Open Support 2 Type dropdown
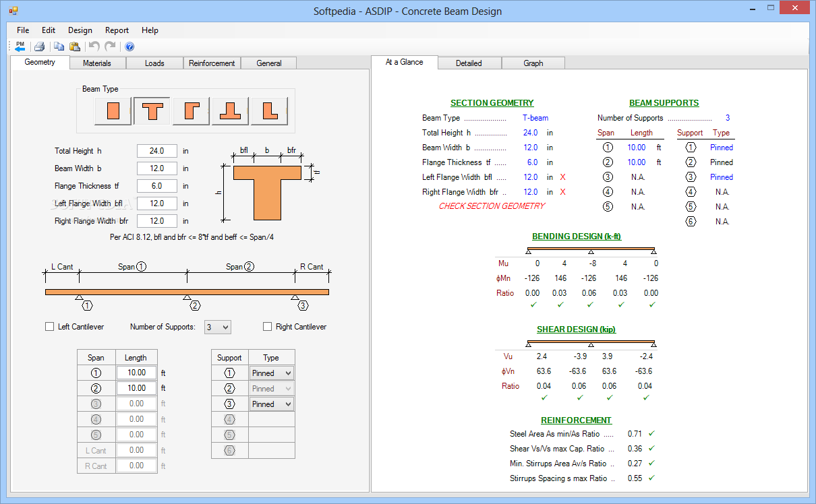The image size is (816, 504). pyautogui.click(x=272, y=389)
